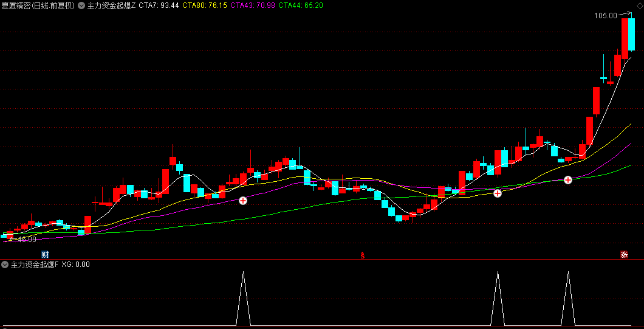Open the dropdown arrow beside 夏厦精密(日线.前复权)
The height and width of the screenshot is (329, 644).
[x=81, y=5]
